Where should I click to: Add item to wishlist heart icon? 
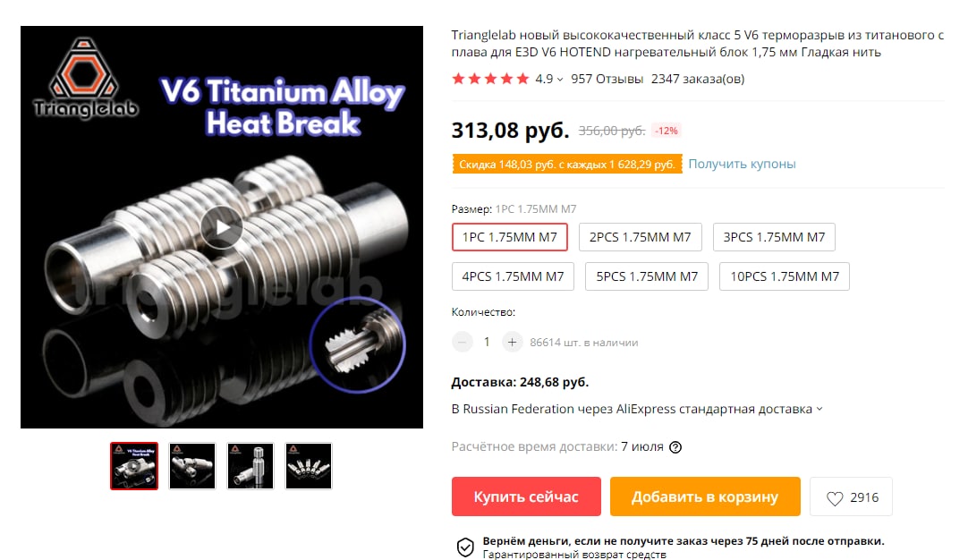[x=835, y=497]
